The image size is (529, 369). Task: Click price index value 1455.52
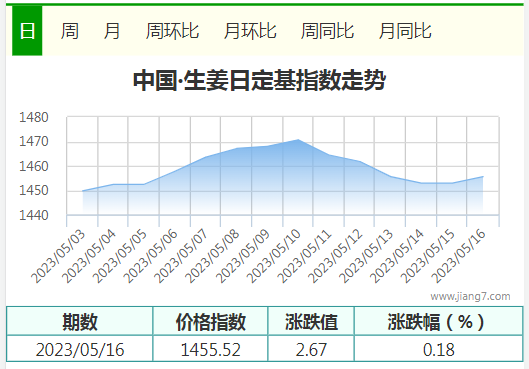click(211, 349)
